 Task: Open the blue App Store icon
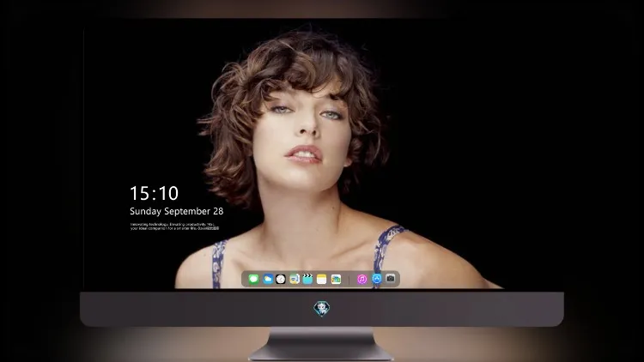tap(377, 279)
